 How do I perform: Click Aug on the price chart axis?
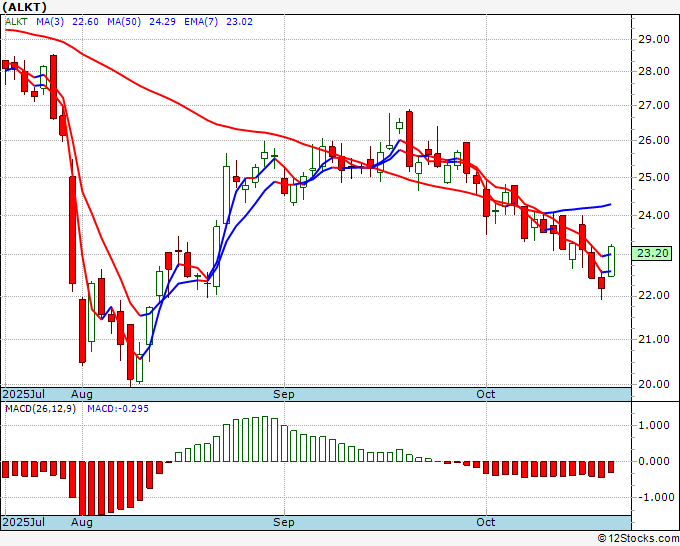[x=82, y=394]
